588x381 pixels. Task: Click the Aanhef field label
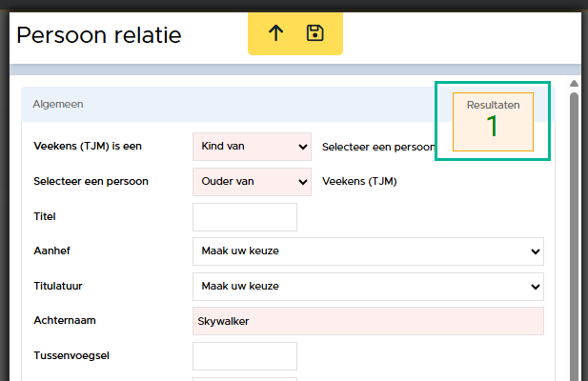[51, 251]
